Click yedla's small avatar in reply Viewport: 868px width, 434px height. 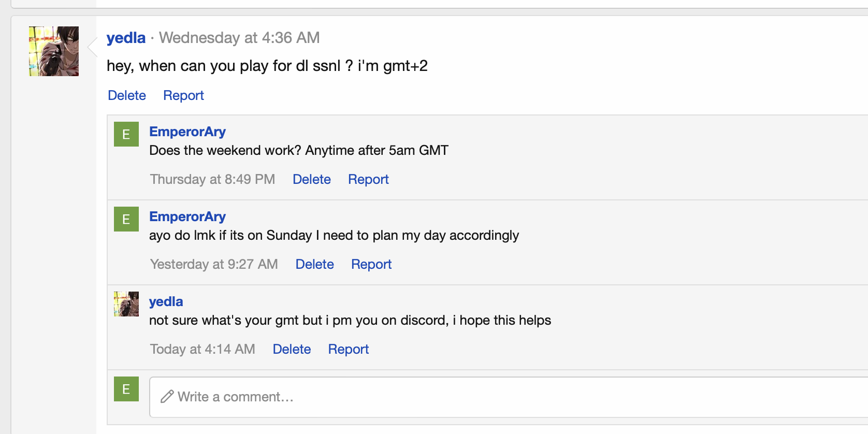click(x=126, y=304)
